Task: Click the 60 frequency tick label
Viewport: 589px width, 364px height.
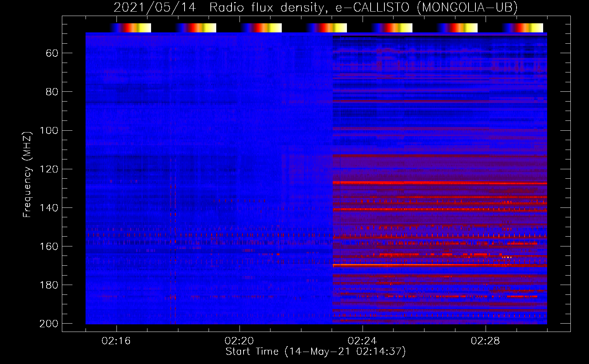Action: (x=52, y=53)
